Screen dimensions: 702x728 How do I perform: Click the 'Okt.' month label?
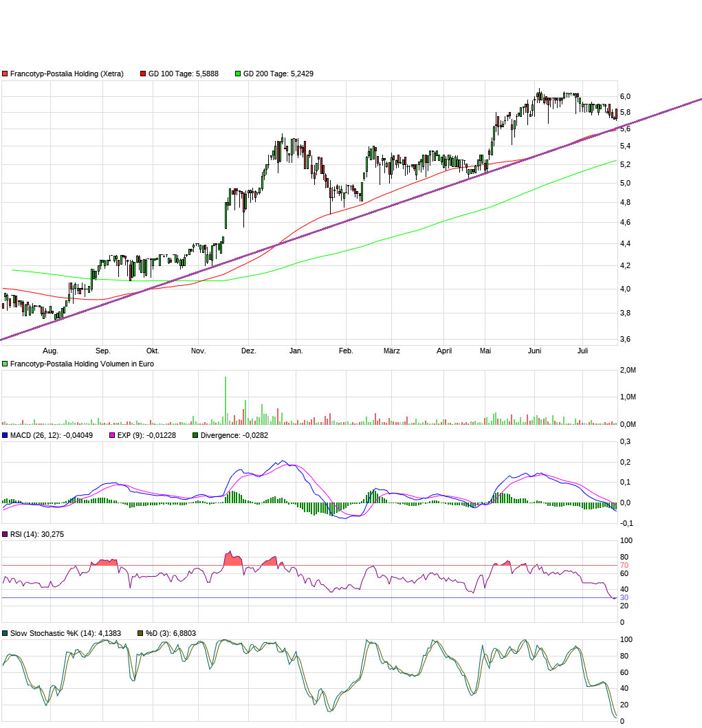pyautogui.click(x=153, y=351)
